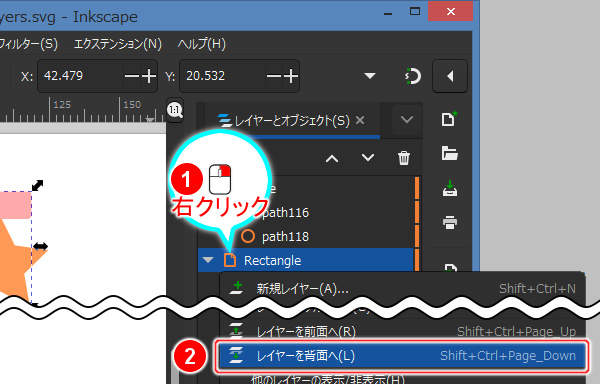Choose Lower Layer (レイヤーを背面へ) menu entry

(402, 356)
